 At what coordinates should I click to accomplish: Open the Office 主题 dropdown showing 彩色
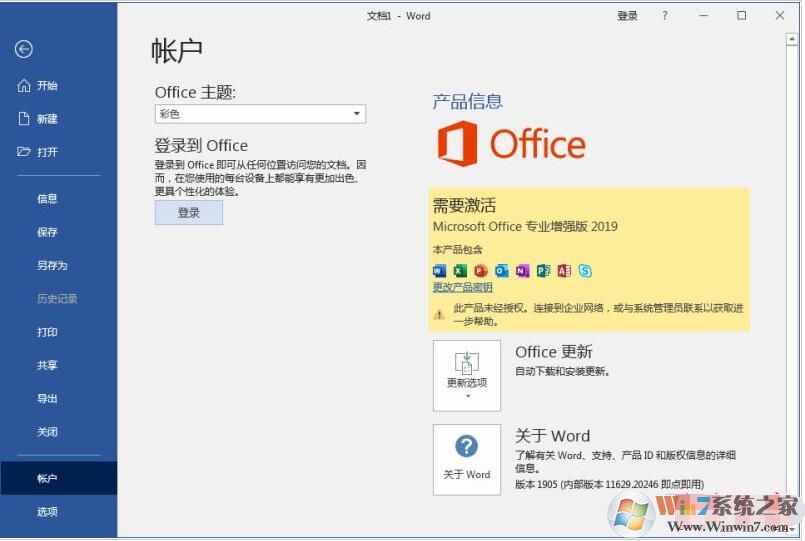[x=260, y=114]
